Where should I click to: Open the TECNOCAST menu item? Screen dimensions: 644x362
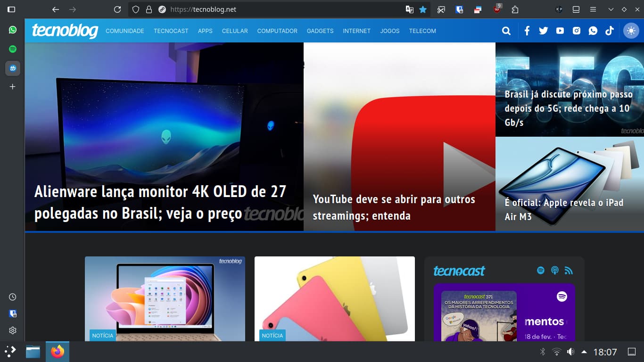(171, 31)
